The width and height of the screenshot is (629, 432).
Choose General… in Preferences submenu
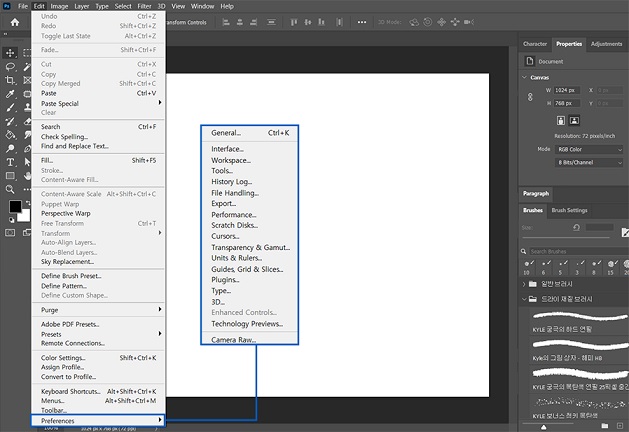[250, 133]
